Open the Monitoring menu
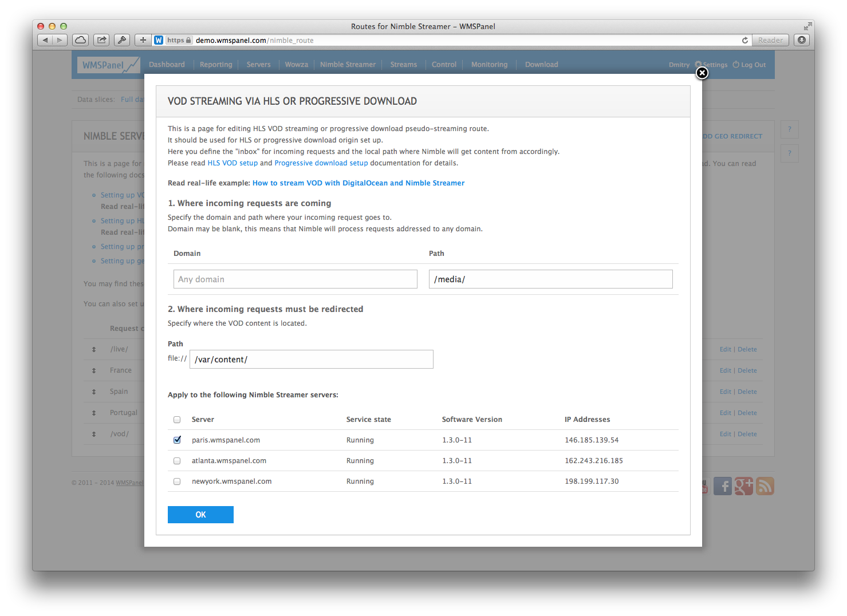The width and height of the screenshot is (847, 616). pos(489,65)
